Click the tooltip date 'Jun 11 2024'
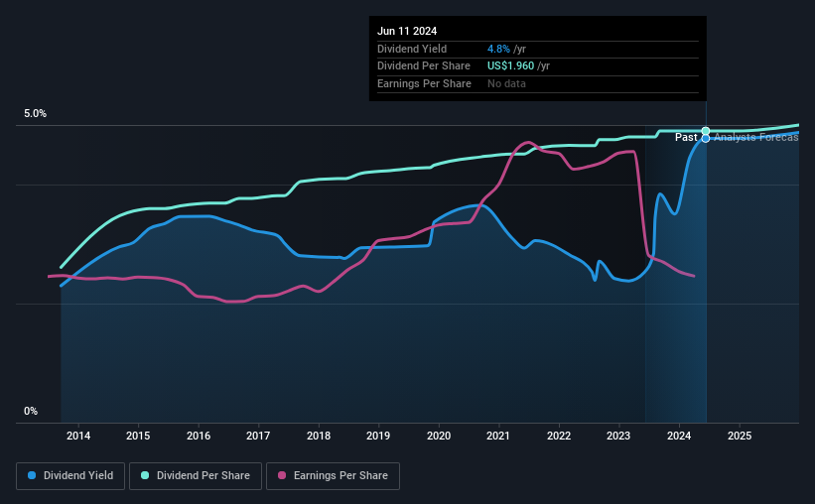This screenshot has height=504, width=815. pos(407,31)
